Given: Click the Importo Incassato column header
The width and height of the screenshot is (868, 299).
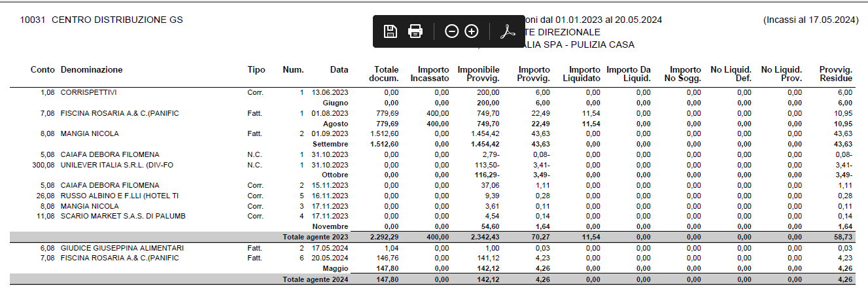Looking at the screenshot, I should tap(430, 74).
